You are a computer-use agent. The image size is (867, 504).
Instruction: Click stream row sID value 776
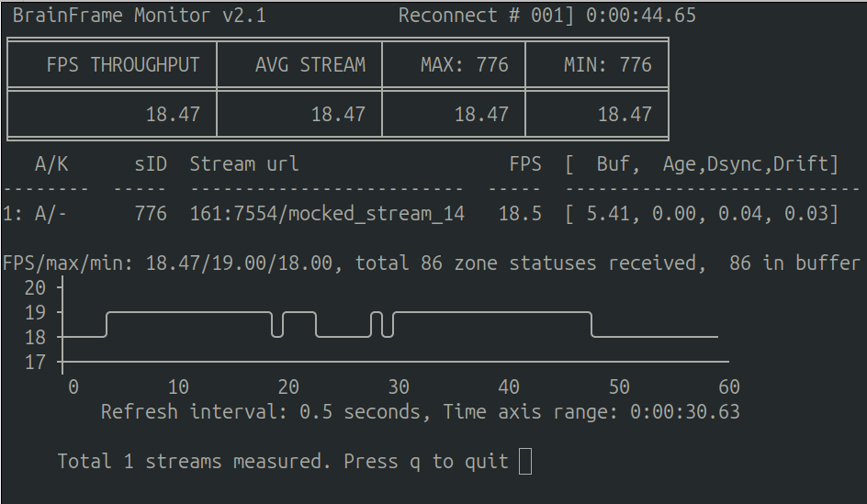point(151,213)
